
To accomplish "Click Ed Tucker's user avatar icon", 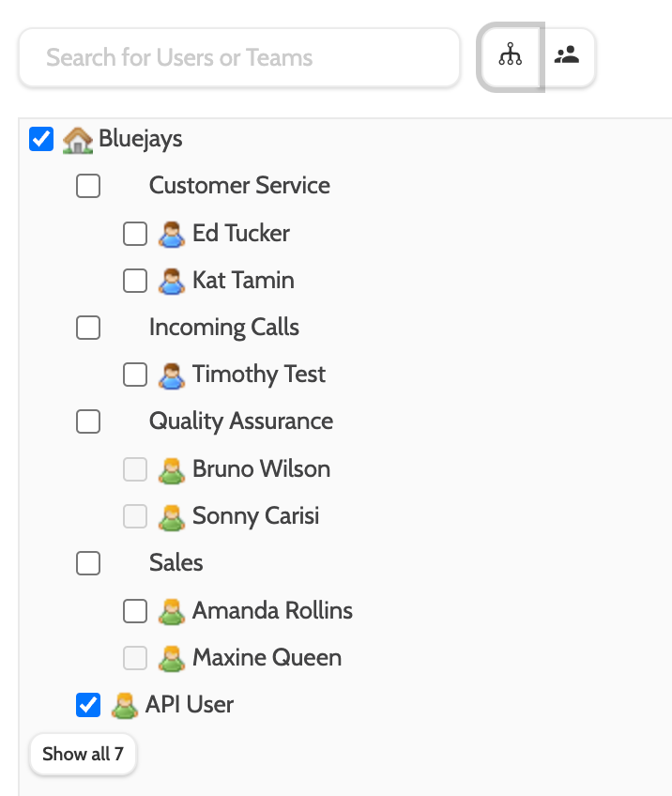I will click(x=172, y=234).
